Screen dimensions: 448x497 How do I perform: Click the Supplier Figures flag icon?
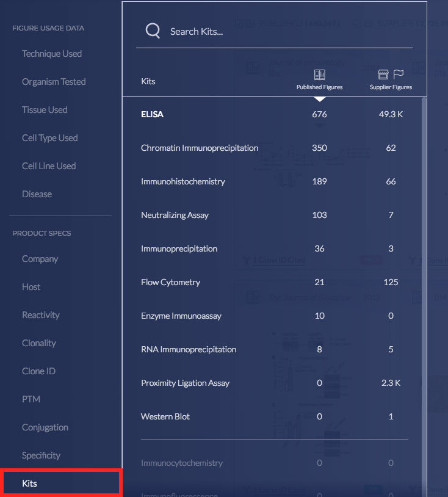point(399,74)
